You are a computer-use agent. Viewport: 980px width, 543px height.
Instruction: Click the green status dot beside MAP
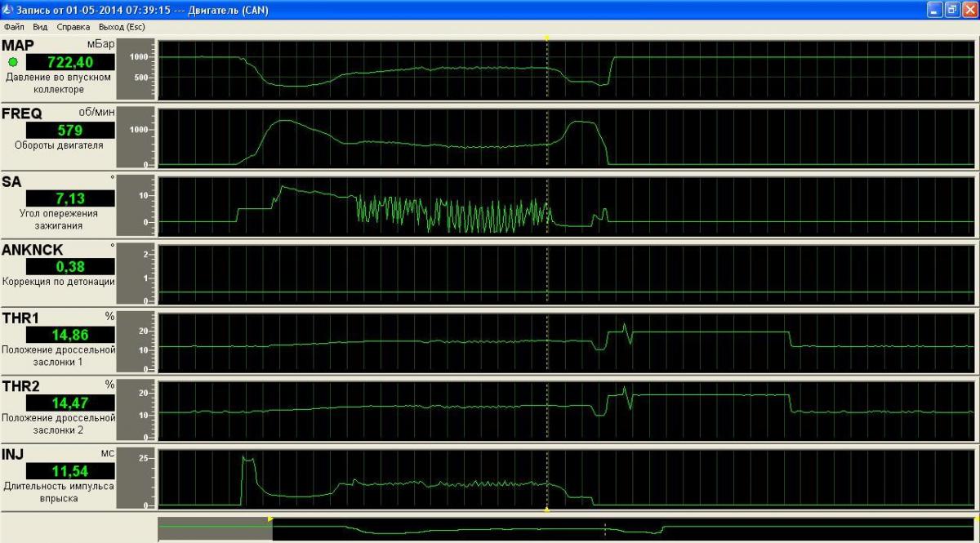[13, 62]
